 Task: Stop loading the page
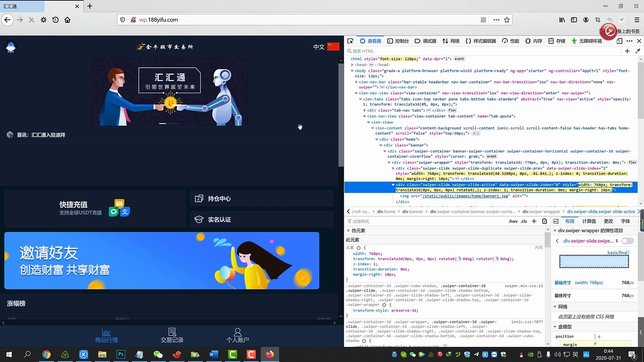coord(32,20)
